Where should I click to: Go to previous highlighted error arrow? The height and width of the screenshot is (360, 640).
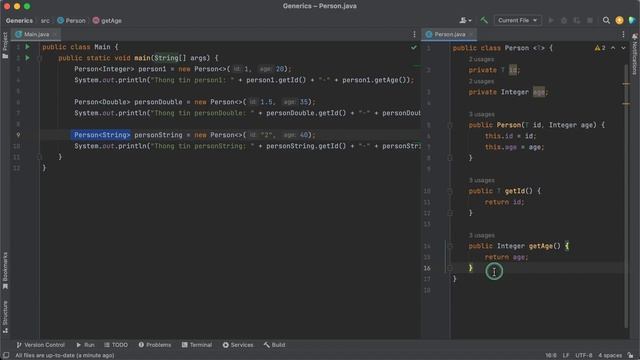click(x=613, y=48)
